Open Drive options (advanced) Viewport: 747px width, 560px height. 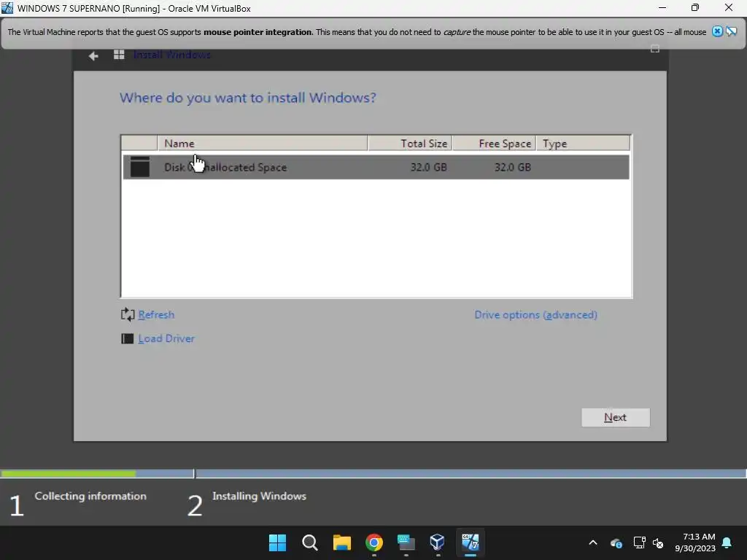click(536, 315)
